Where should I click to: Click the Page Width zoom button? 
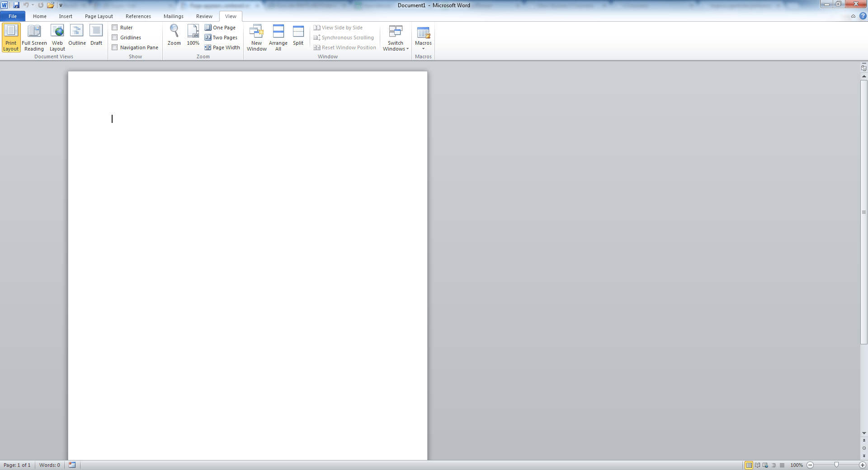pos(222,47)
